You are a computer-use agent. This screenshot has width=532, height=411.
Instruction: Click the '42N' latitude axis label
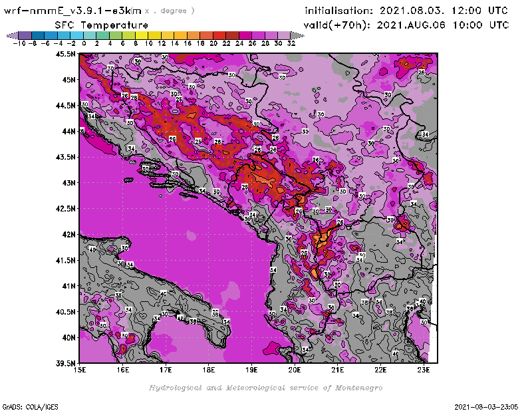68,235
